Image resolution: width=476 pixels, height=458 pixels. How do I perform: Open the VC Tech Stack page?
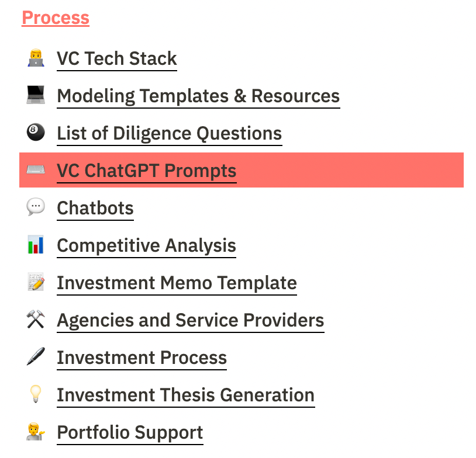117,58
